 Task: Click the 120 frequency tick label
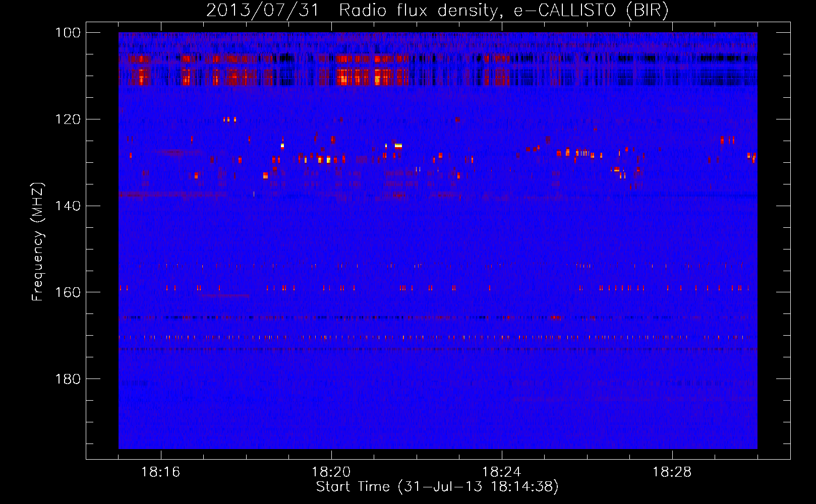(68, 119)
